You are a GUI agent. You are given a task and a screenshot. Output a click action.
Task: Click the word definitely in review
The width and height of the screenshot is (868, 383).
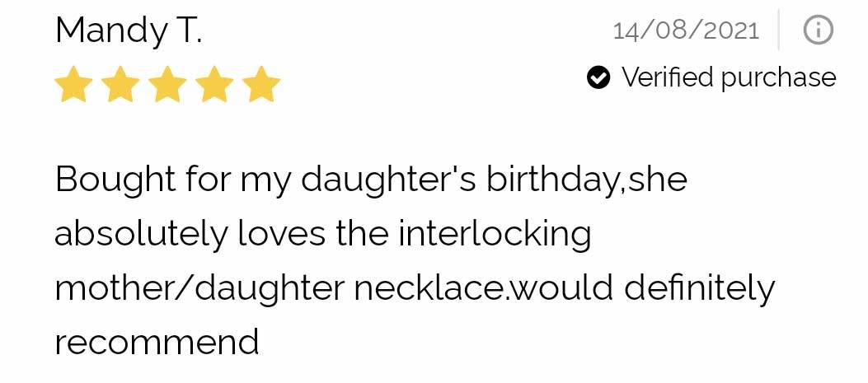pos(699,287)
